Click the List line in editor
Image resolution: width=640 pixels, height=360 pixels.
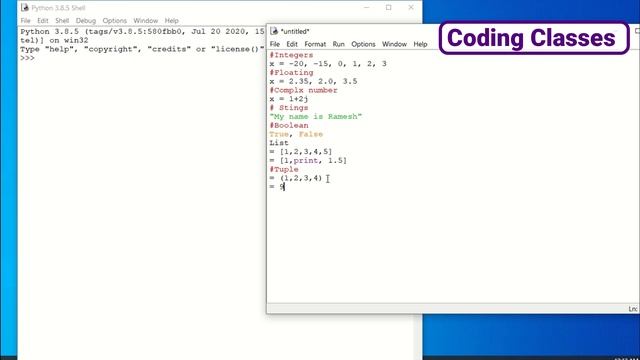(279, 143)
